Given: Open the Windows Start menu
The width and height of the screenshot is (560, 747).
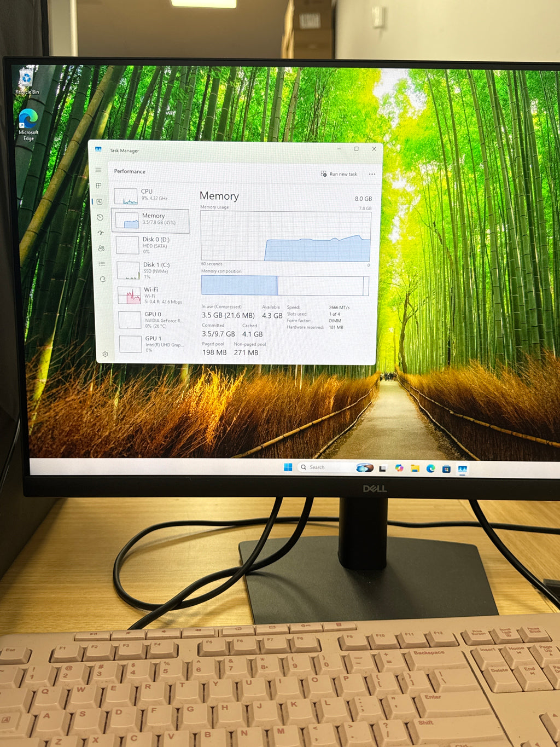Looking at the screenshot, I should coord(288,467).
